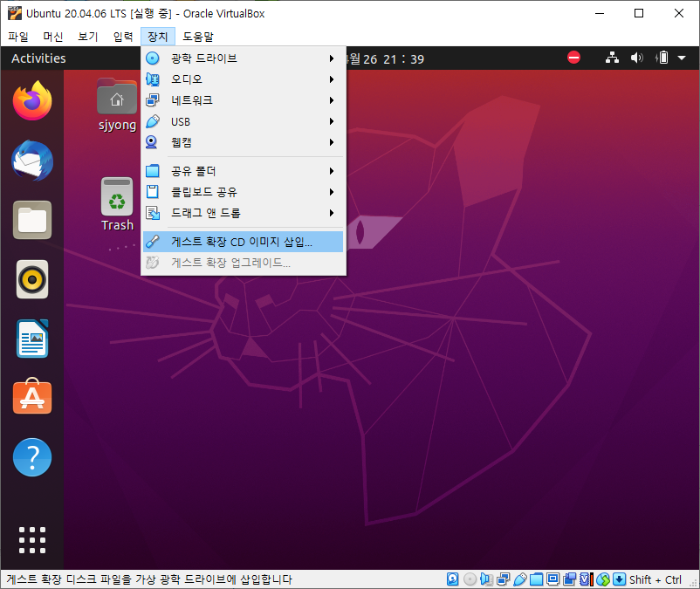Open Ubuntu Software from the dock

pyautogui.click(x=32, y=396)
